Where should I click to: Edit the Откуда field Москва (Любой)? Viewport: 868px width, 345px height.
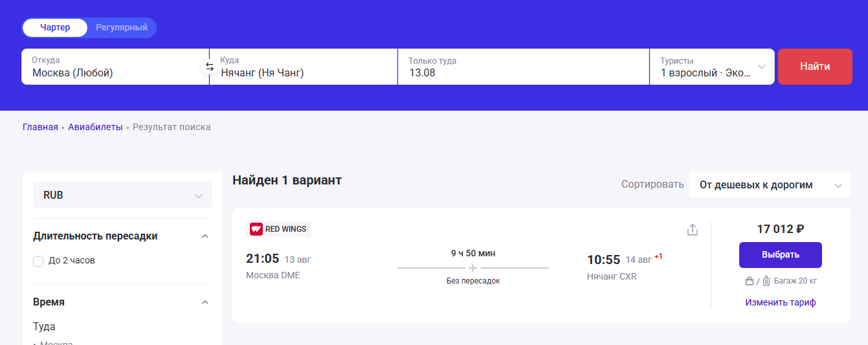click(x=115, y=67)
